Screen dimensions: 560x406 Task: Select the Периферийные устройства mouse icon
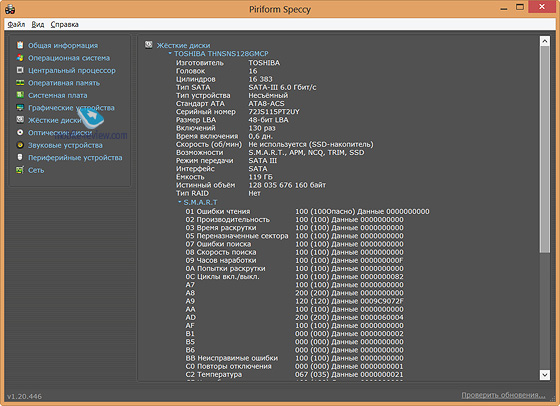tap(20, 157)
